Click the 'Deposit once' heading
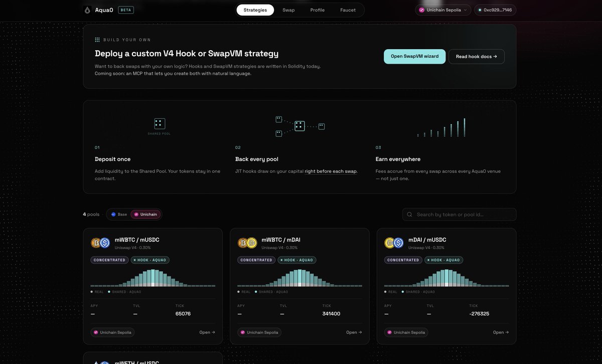The height and width of the screenshot is (364, 602). (113, 159)
